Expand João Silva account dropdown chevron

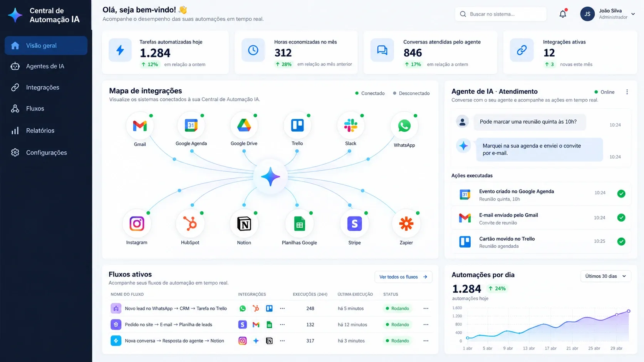coord(633,14)
